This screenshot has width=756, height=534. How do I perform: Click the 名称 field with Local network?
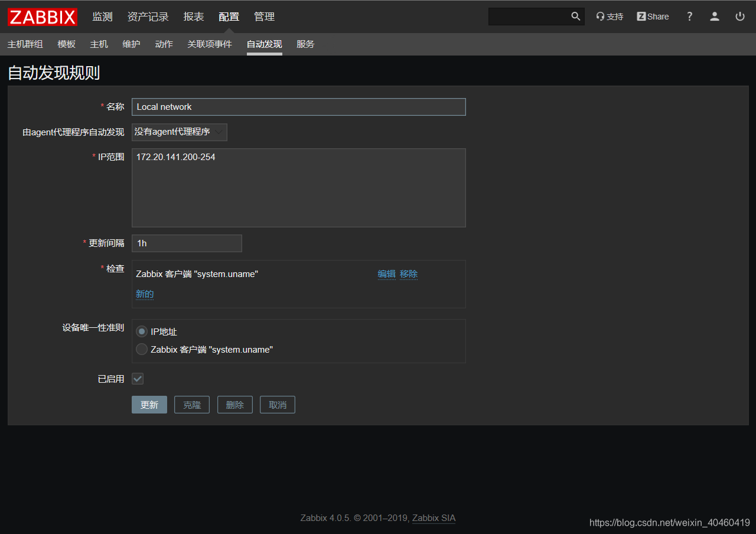pyautogui.click(x=299, y=107)
